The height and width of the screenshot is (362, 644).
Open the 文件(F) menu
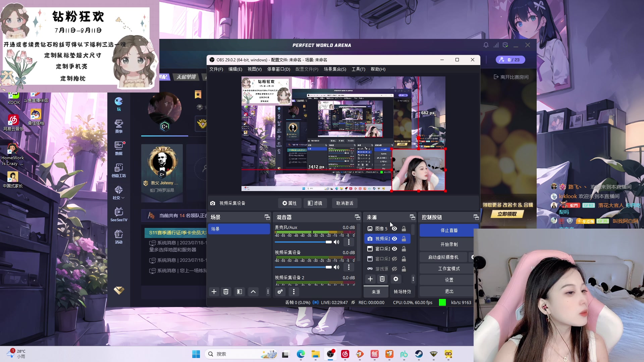tap(216, 69)
